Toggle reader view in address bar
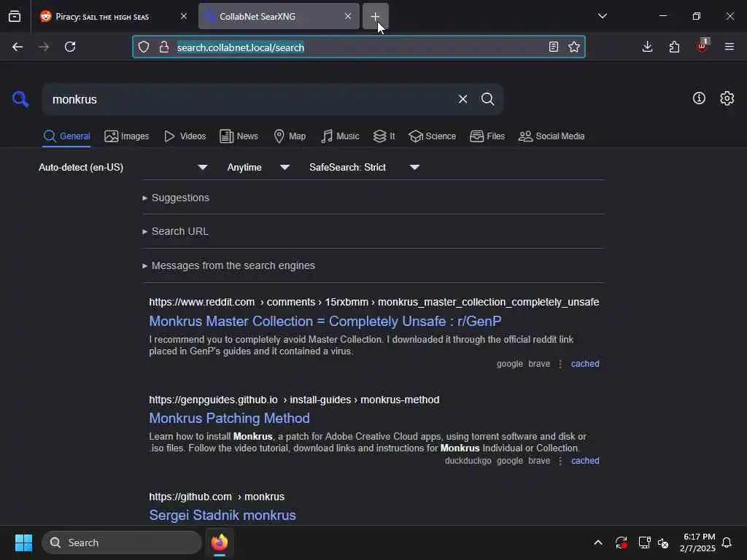Image resolution: width=747 pixels, height=560 pixels. (x=553, y=47)
